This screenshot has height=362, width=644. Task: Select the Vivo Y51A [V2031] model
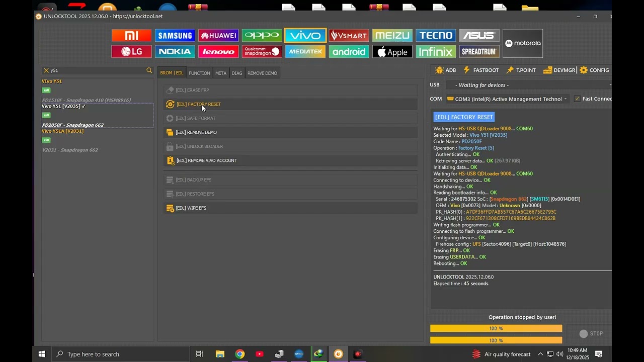coord(98,141)
